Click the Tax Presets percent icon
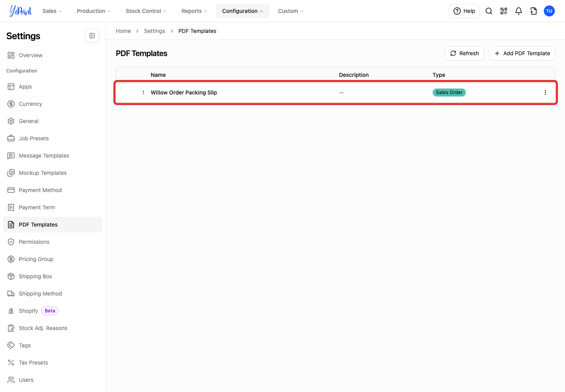Viewport: 565px width, 392px height. tap(11, 363)
